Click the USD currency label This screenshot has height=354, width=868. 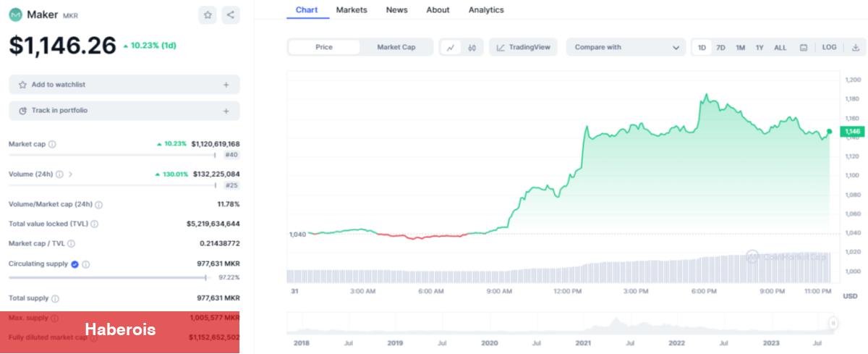(850, 296)
